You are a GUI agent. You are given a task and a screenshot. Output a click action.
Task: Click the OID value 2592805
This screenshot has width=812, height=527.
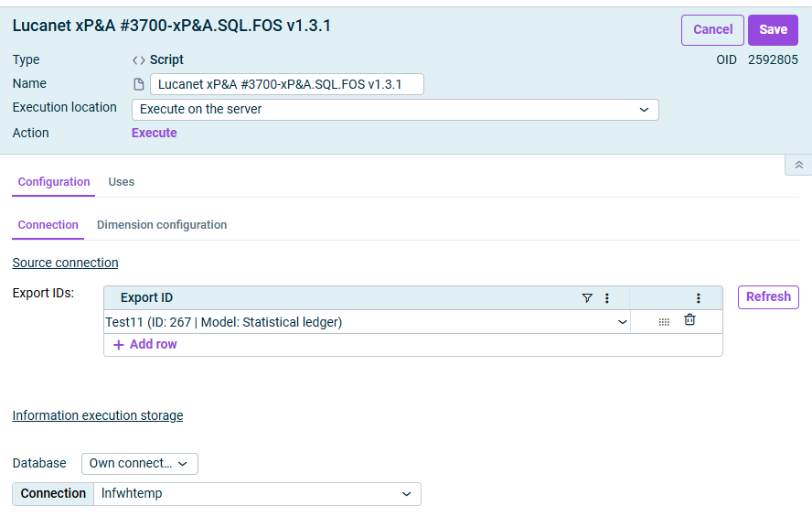(x=773, y=60)
